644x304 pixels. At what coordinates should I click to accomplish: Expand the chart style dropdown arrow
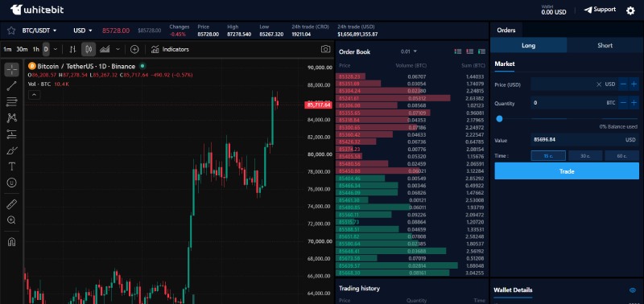[118, 49]
